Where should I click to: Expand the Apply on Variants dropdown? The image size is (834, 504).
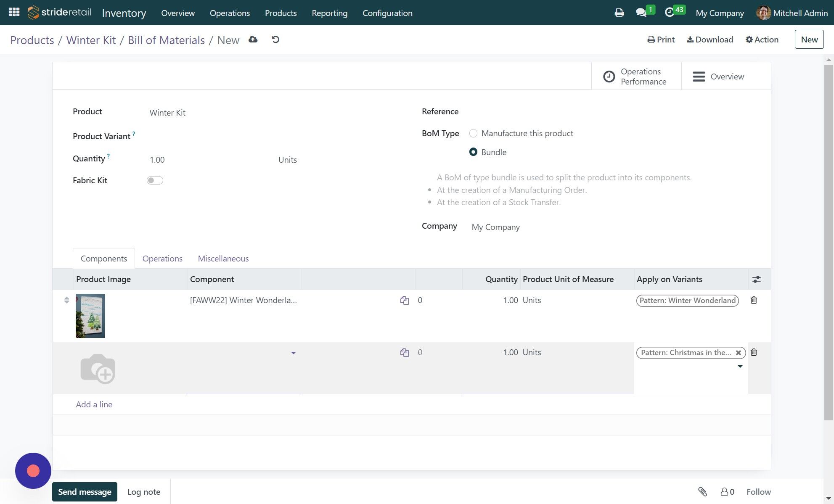point(740,367)
